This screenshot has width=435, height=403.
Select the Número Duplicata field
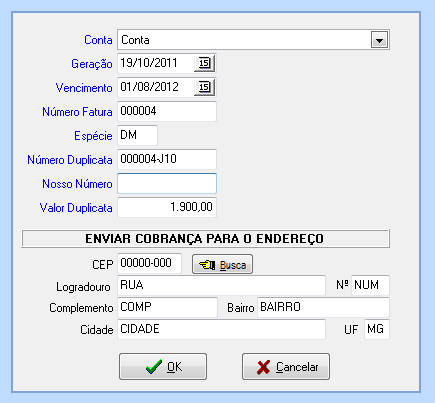[x=167, y=159]
